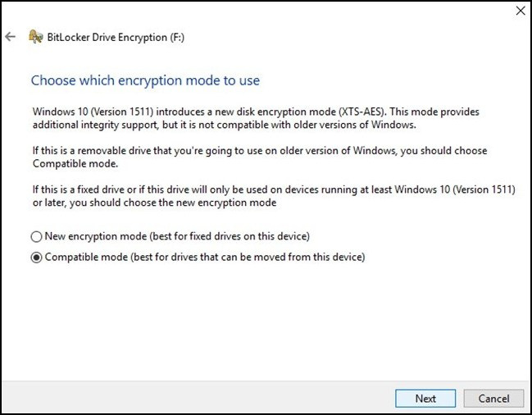The height and width of the screenshot is (415, 532).
Task: Click the Choose which encryption mode heading
Action: [145, 80]
